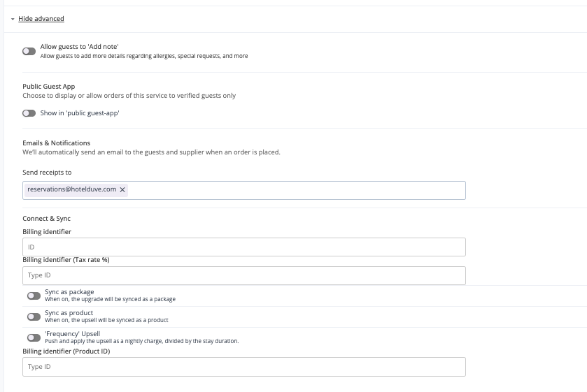
Task: Turn on Sync as package toggle
Action: pyautogui.click(x=34, y=296)
